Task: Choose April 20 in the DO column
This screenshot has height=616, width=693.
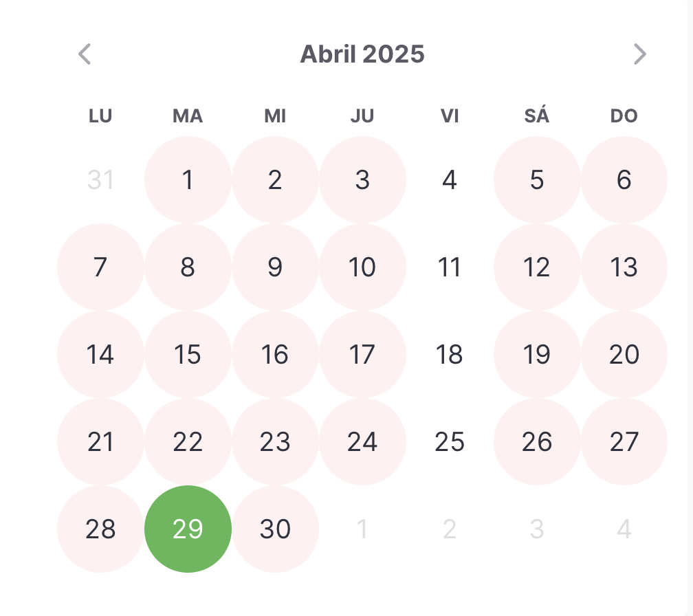Action: coord(624,354)
